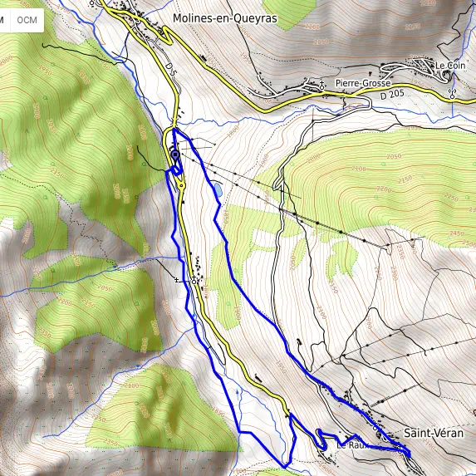Click the Le Raux hamlet label

tap(352, 445)
